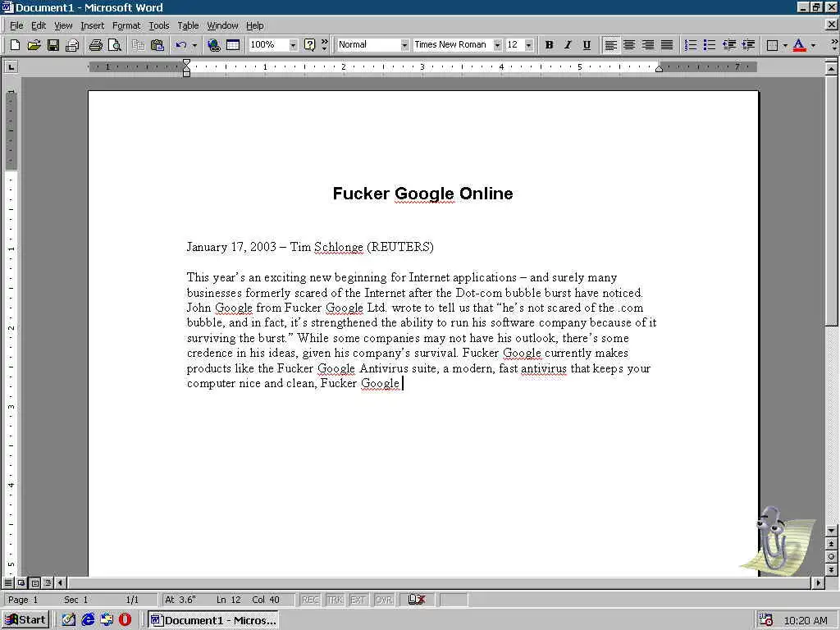Increase the paragraph indent
The height and width of the screenshot is (630, 840).
click(x=748, y=45)
